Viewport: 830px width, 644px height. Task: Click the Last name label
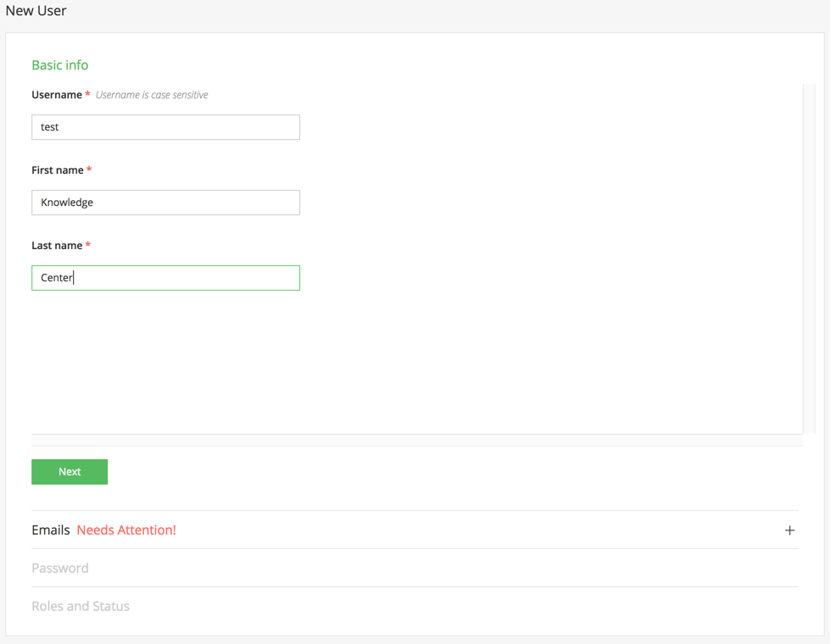coord(57,246)
